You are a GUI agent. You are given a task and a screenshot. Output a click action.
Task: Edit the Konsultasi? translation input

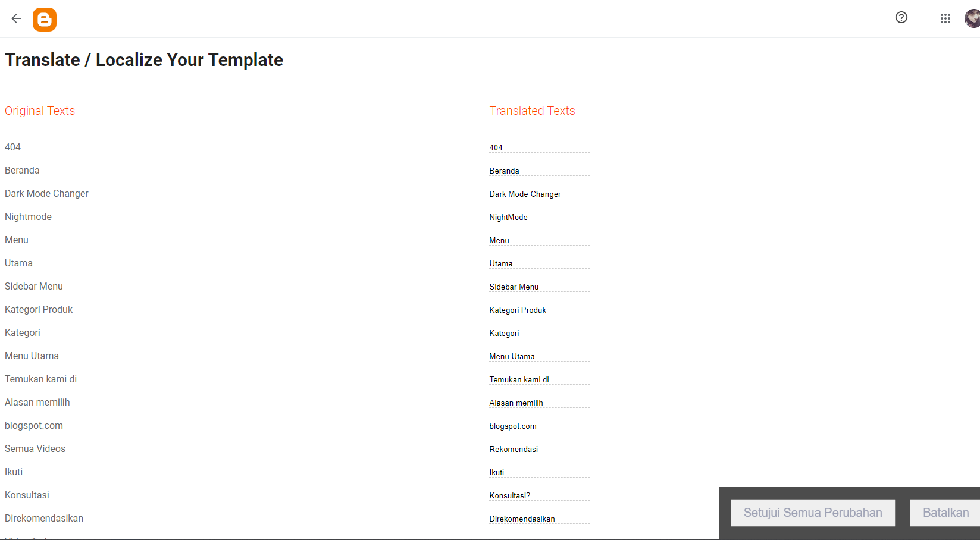538,495
